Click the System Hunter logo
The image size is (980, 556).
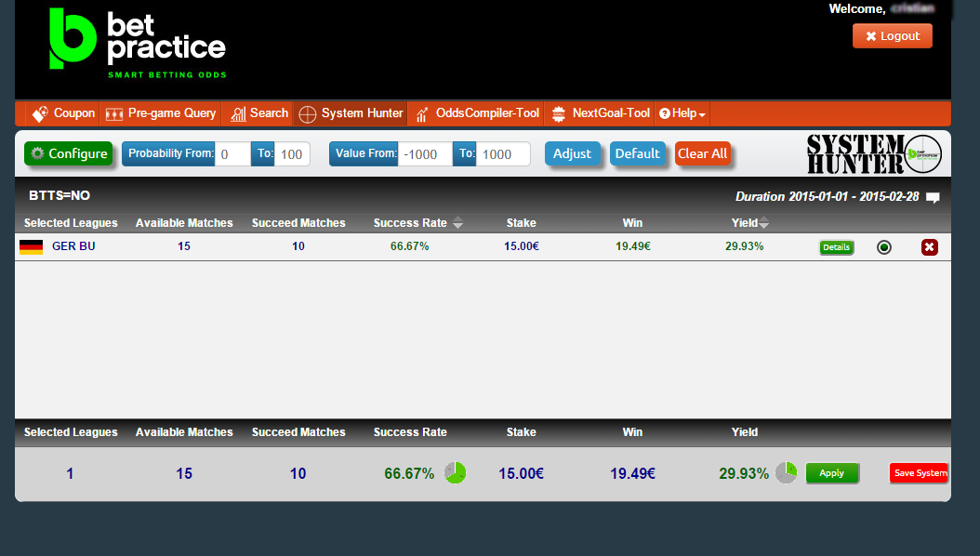874,153
